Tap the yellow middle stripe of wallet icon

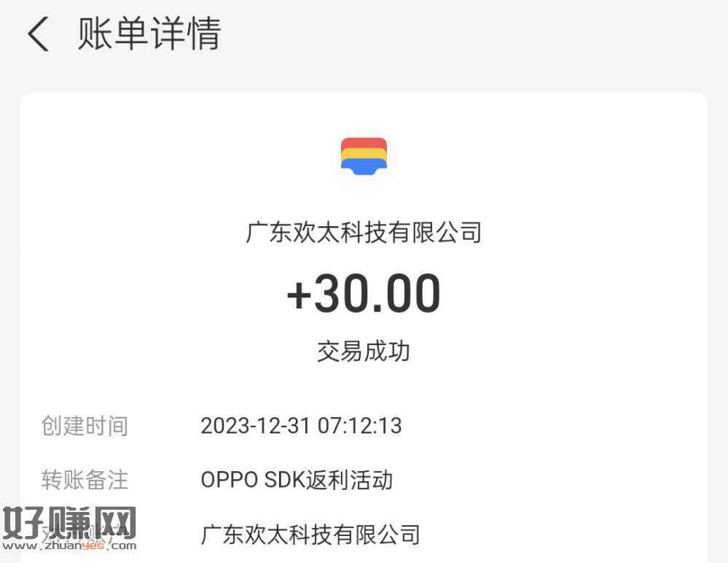(x=364, y=155)
